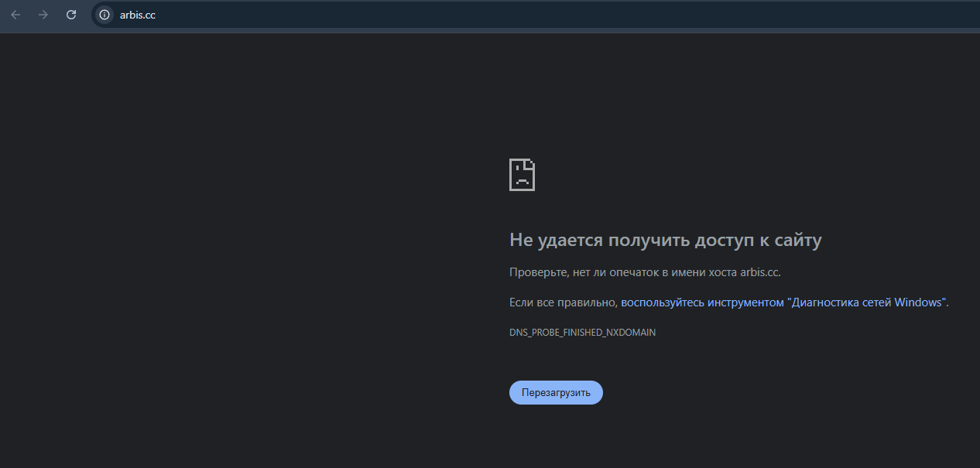Open the Диагностика сетей Windows link
The width and height of the screenshot is (980, 468).
(866, 302)
